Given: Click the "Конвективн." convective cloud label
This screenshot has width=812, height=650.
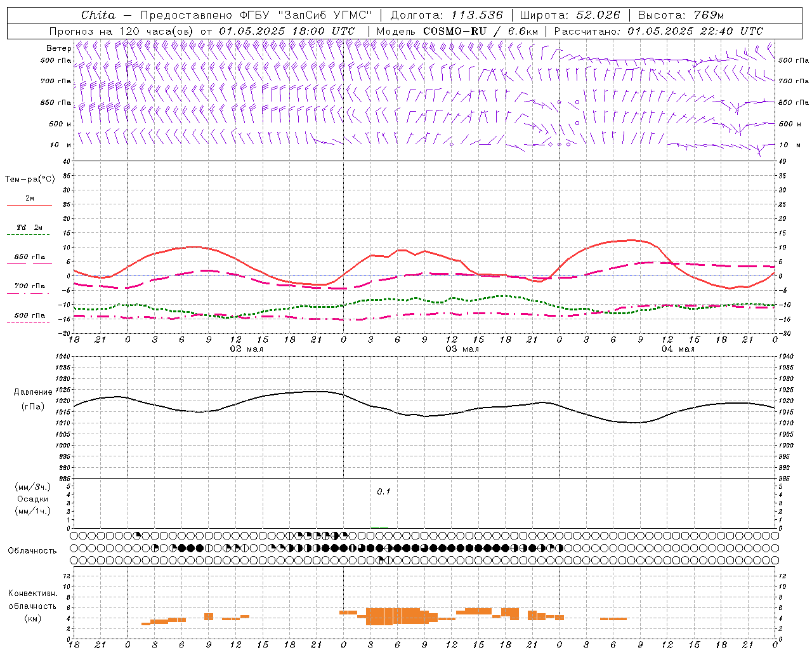Looking at the screenshot, I should [x=33, y=594].
